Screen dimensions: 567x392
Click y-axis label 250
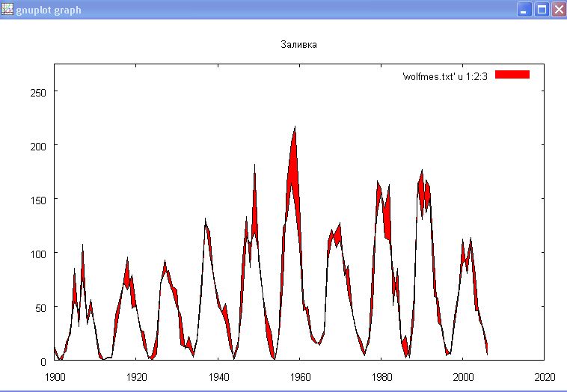38,93
